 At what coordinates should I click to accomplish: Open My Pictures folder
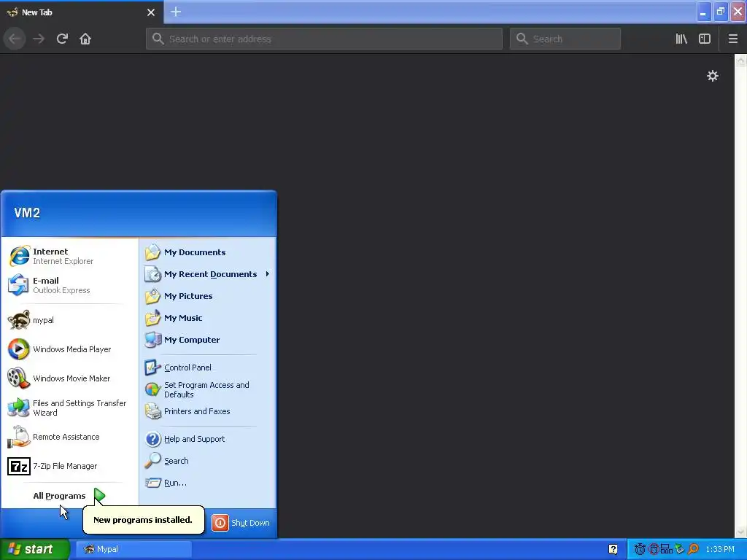208,296
